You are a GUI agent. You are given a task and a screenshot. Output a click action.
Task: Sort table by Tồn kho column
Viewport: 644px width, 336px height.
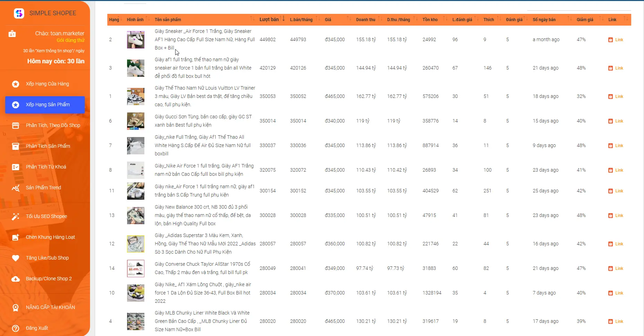[x=435, y=20]
